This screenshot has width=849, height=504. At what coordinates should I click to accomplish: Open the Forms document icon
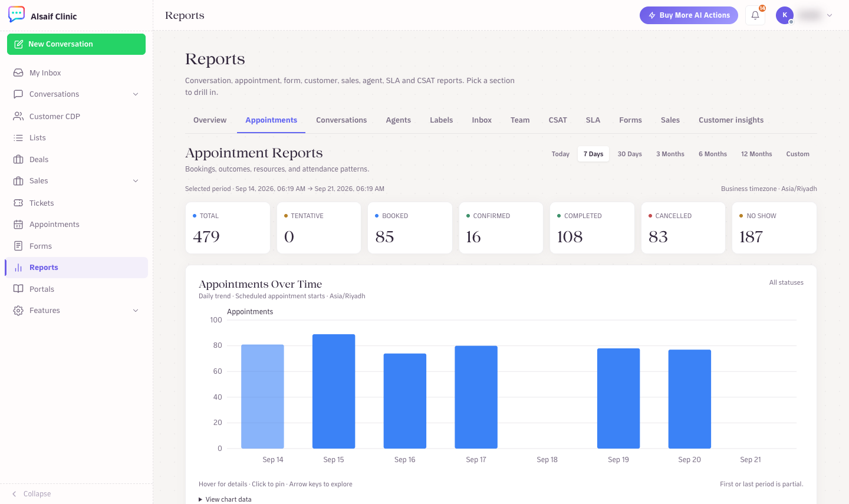(x=18, y=246)
